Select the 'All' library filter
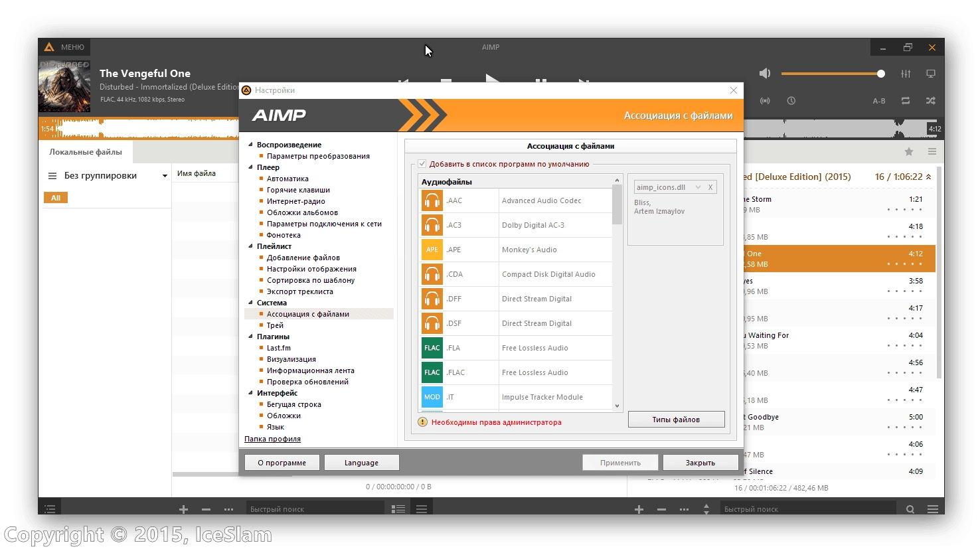The width and height of the screenshot is (980, 549). click(56, 198)
